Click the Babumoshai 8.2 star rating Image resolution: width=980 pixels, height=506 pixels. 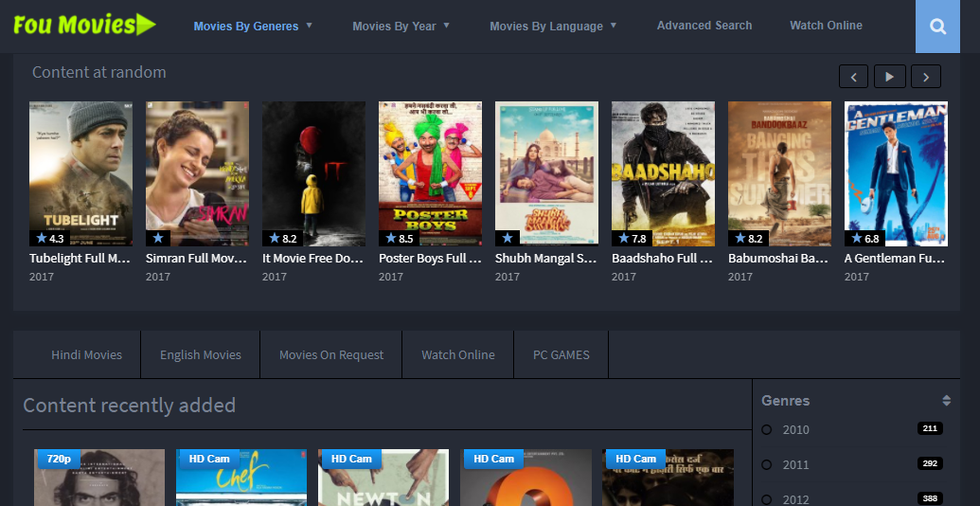point(749,238)
